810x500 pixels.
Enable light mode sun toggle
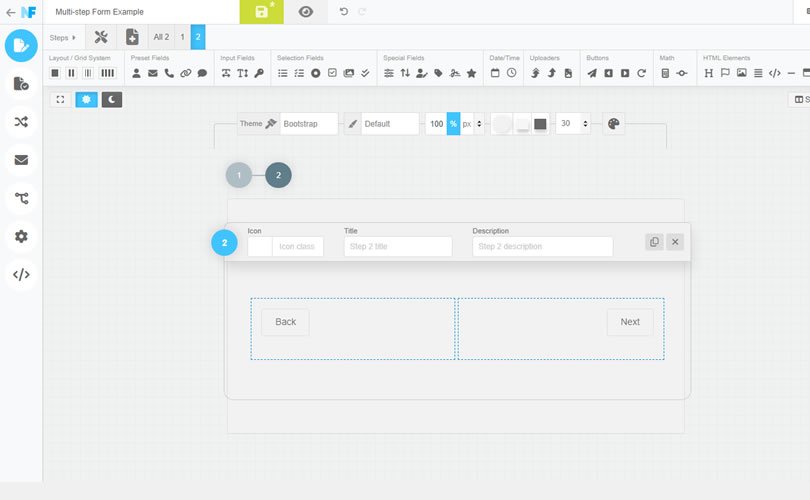click(x=86, y=99)
